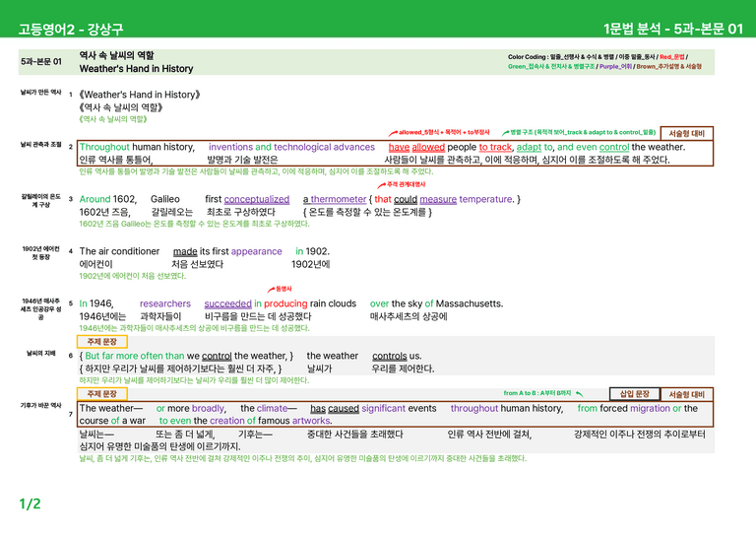Click the page number 1/2
The height and width of the screenshot is (535, 756).
(30, 504)
